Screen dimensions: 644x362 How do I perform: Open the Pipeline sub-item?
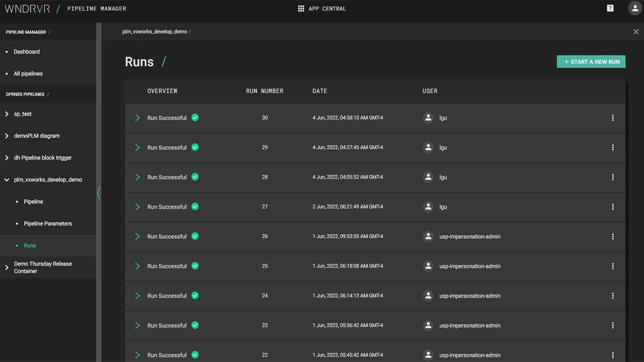(33, 202)
